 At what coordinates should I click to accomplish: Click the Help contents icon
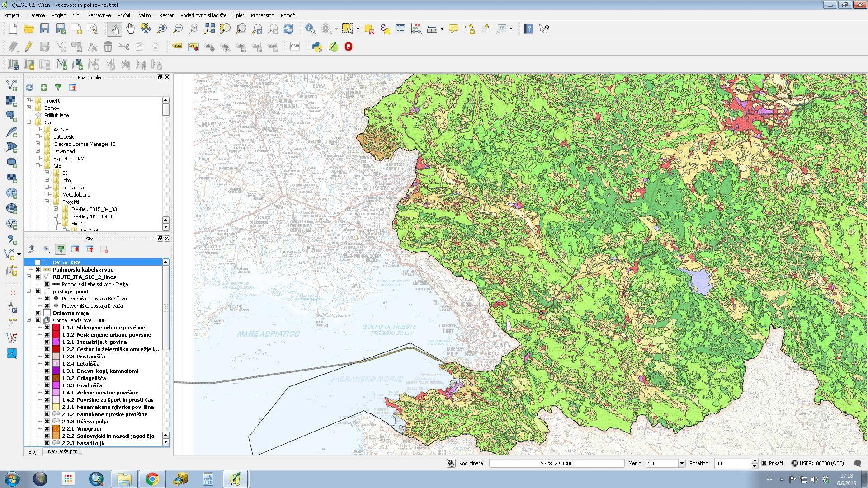(x=528, y=29)
